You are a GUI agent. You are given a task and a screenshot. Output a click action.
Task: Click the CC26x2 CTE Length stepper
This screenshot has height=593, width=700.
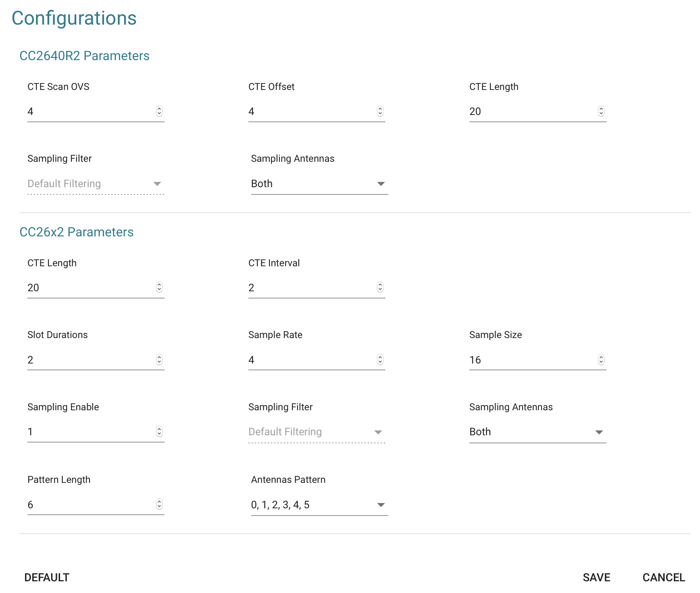point(159,287)
